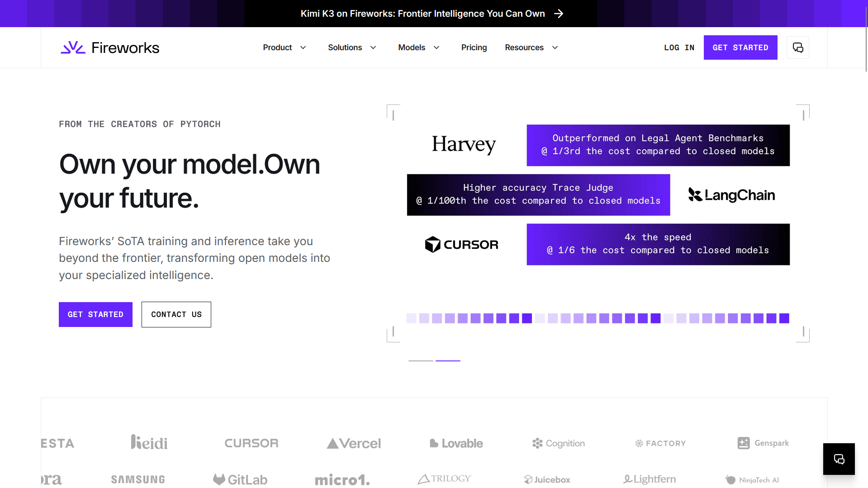Click the LangChain Trace Judge result card
This screenshot has width=868, height=488.
click(538, 195)
